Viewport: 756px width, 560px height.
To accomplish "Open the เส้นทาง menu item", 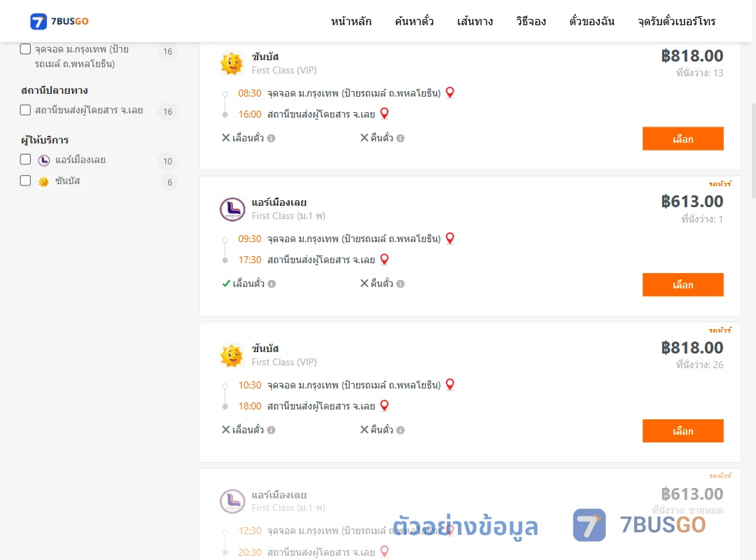I will coord(475,21).
